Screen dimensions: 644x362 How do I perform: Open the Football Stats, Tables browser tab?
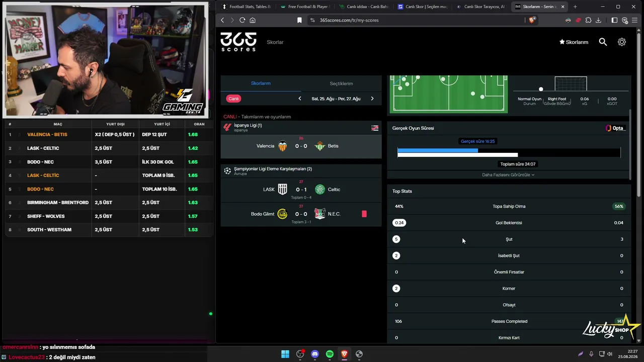(247, 7)
